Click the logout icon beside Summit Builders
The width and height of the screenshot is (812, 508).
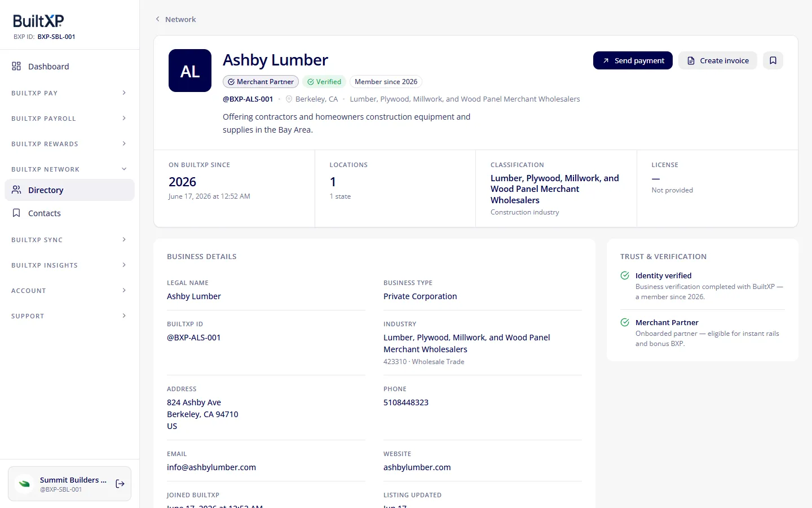120,484
